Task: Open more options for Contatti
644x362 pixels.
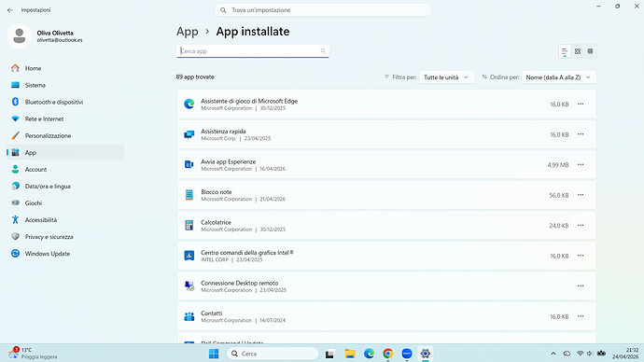Action: point(581,316)
